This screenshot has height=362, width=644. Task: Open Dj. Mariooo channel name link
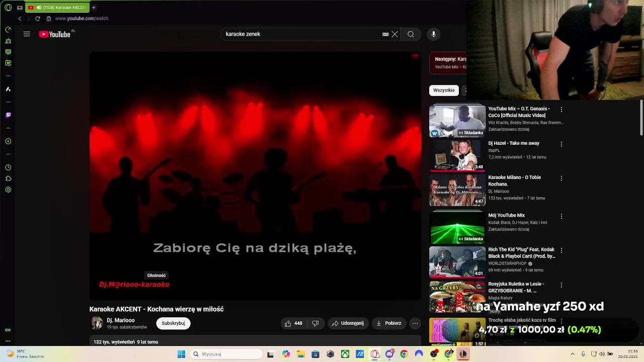121,320
